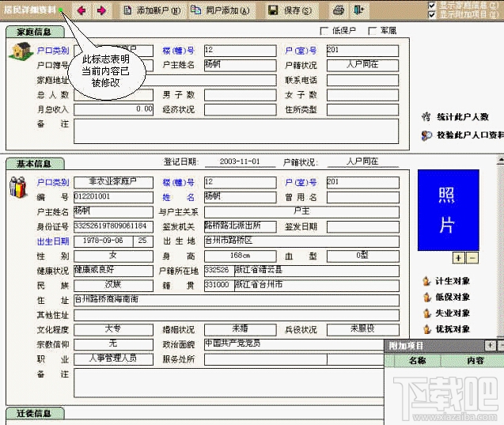Screen dimensions: 504x425
Task: Click the 联系电话 input field
Action: point(362,80)
